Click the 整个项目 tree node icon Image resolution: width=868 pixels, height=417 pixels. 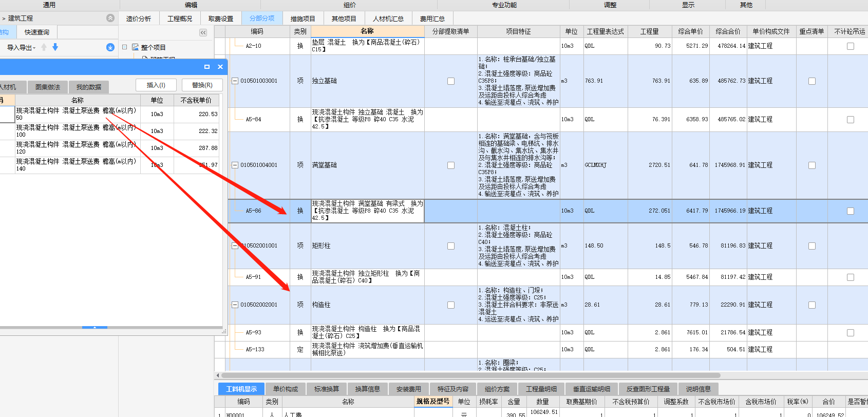[x=136, y=47]
